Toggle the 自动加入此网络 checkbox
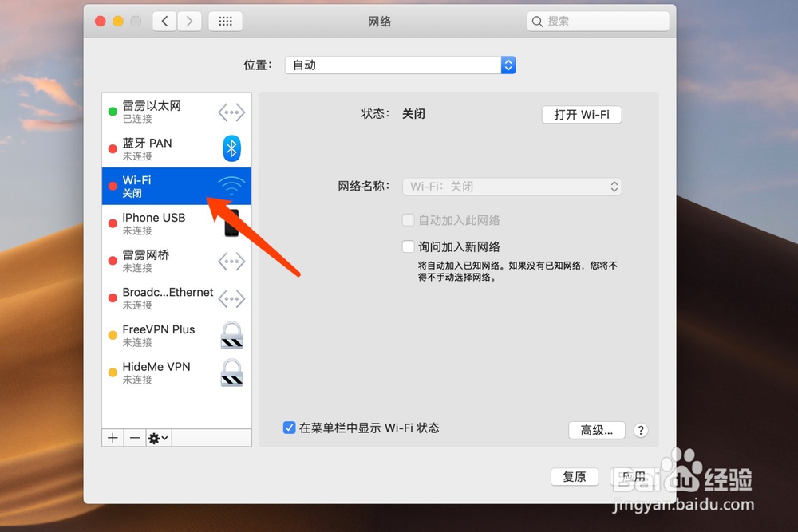The image size is (798, 532). pyautogui.click(x=408, y=220)
